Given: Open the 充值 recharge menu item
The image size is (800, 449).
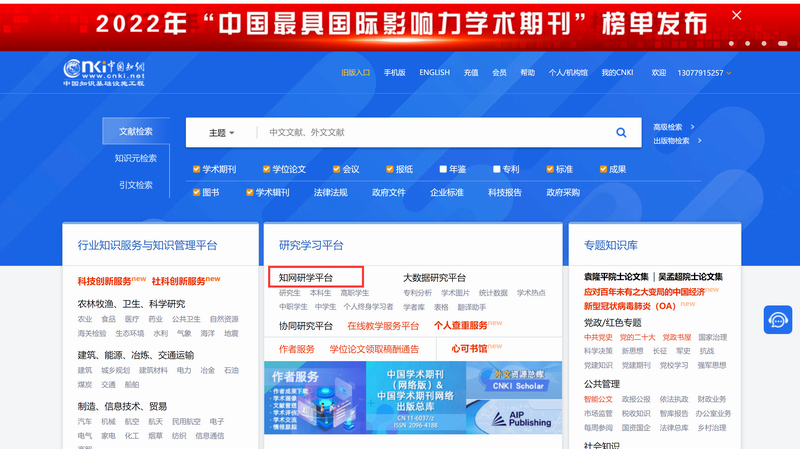Looking at the screenshot, I should (471, 72).
